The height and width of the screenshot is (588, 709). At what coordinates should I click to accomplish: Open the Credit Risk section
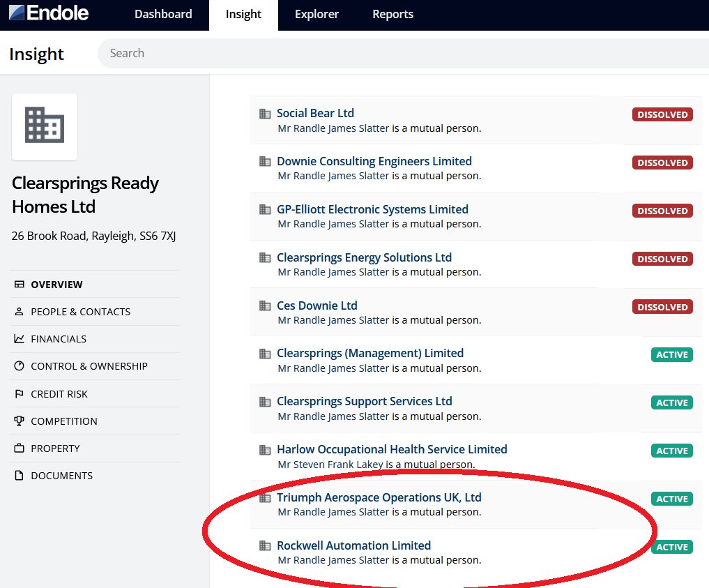pos(95,394)
